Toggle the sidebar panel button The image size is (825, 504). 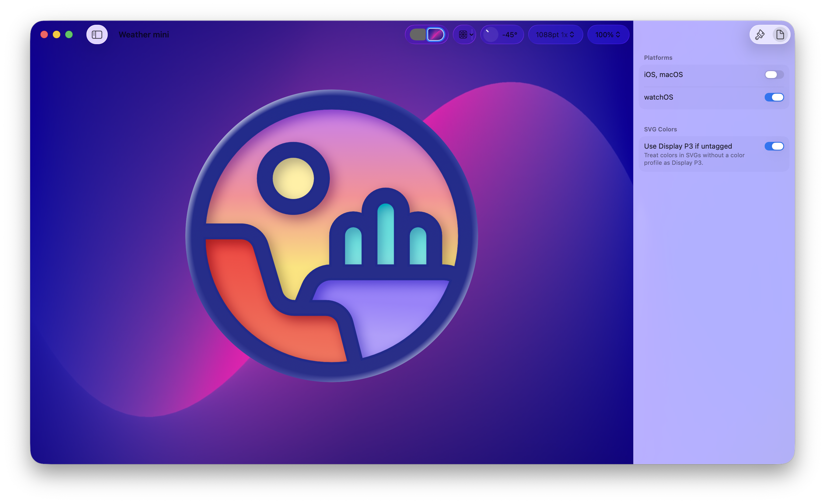point(97,34)
